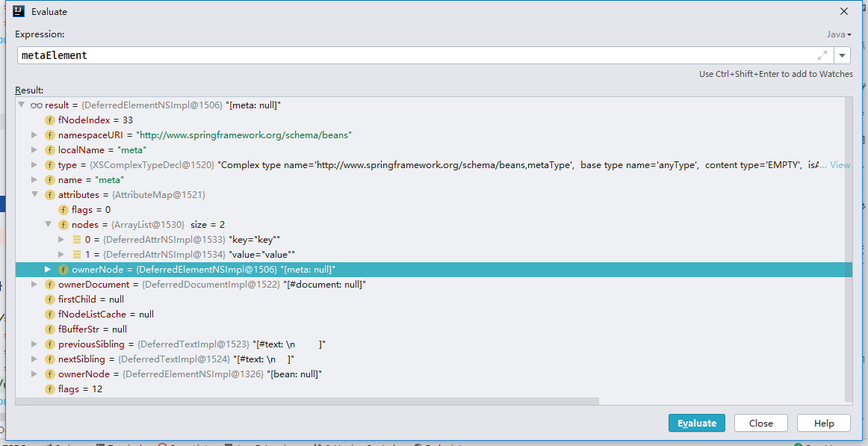Expand the localName field
This screenshot has height=446, width=868.
coord(34,150)
